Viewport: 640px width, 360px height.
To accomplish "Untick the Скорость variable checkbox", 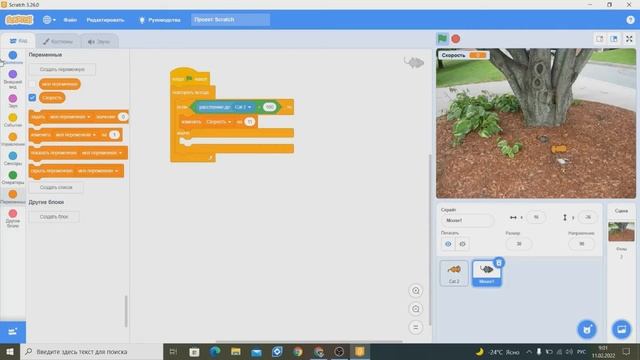I will [x=32, y=98].
